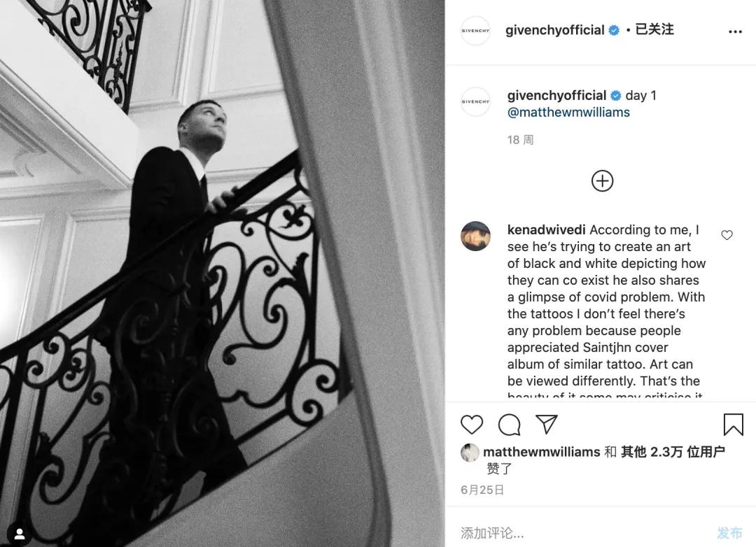
Task: View the 其他 2.3万 likes list
Action: pos(673,452)
